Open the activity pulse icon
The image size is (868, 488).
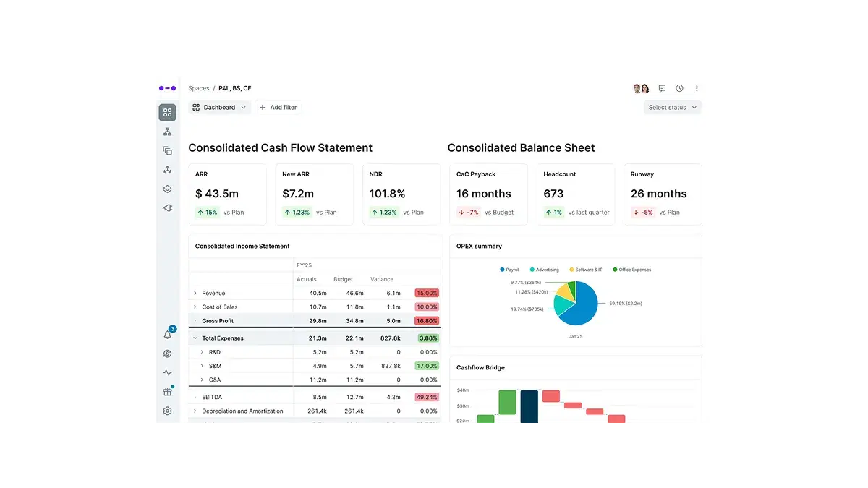pyautogui.click(x=167, y=373)
